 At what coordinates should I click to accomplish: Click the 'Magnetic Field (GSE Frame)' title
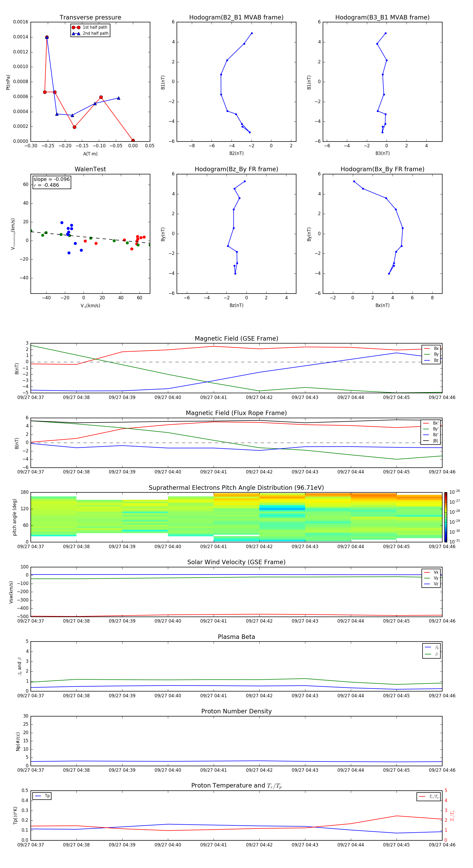pos(236,339)
